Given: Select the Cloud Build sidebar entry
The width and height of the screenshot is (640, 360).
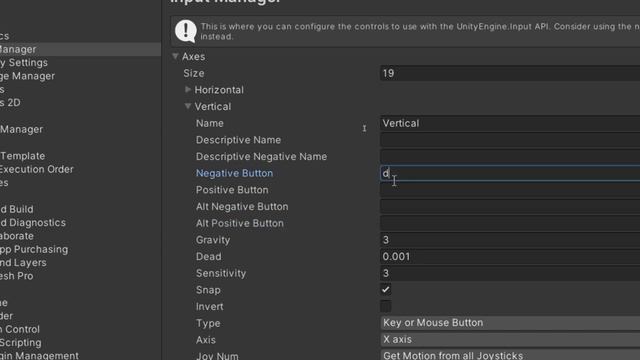Looking at the screenshot, I should click(x=17, y=209).
